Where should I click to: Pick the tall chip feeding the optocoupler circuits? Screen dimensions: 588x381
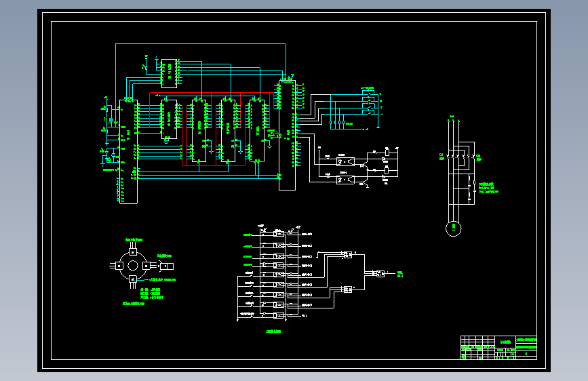tap(288, 135)
